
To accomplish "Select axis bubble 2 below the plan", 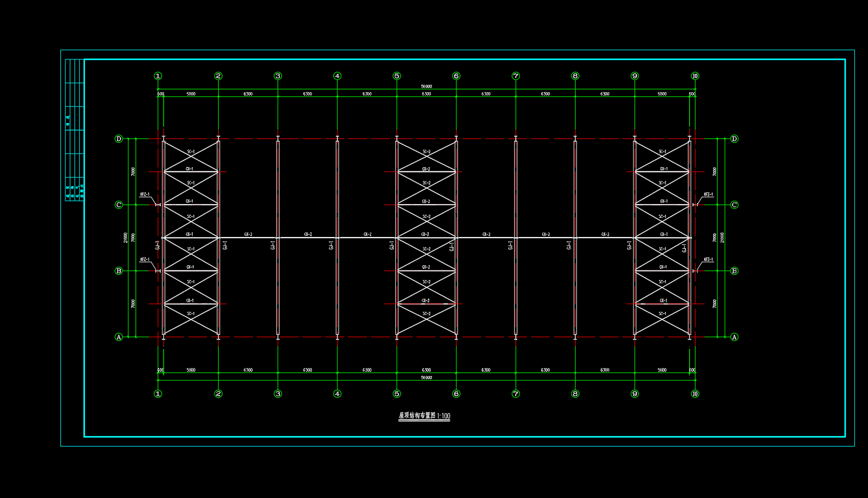I will [219, 394].
